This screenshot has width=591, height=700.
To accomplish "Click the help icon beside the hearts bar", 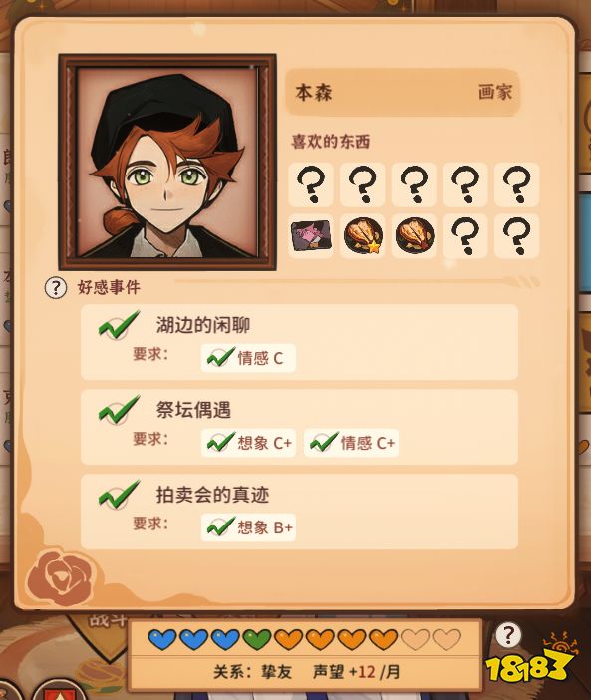I will [508, 634].
